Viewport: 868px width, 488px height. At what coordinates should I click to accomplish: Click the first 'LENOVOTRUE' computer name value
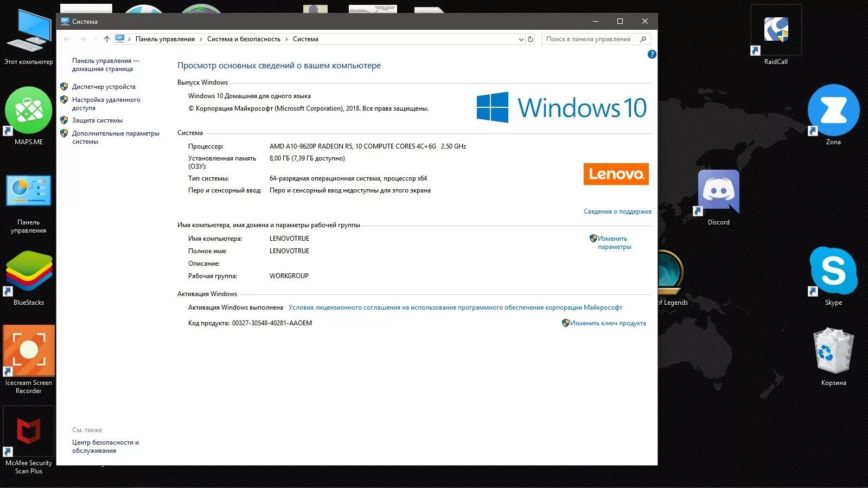coord(289,239)
